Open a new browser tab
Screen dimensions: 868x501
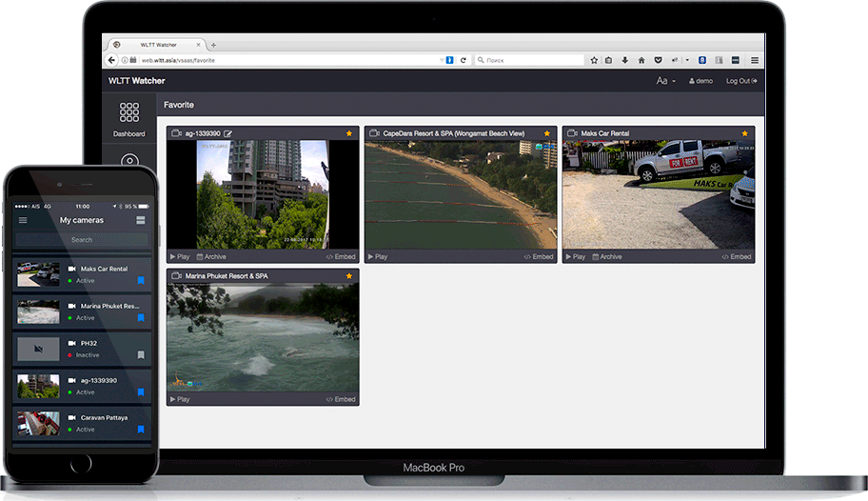(213, 44)
